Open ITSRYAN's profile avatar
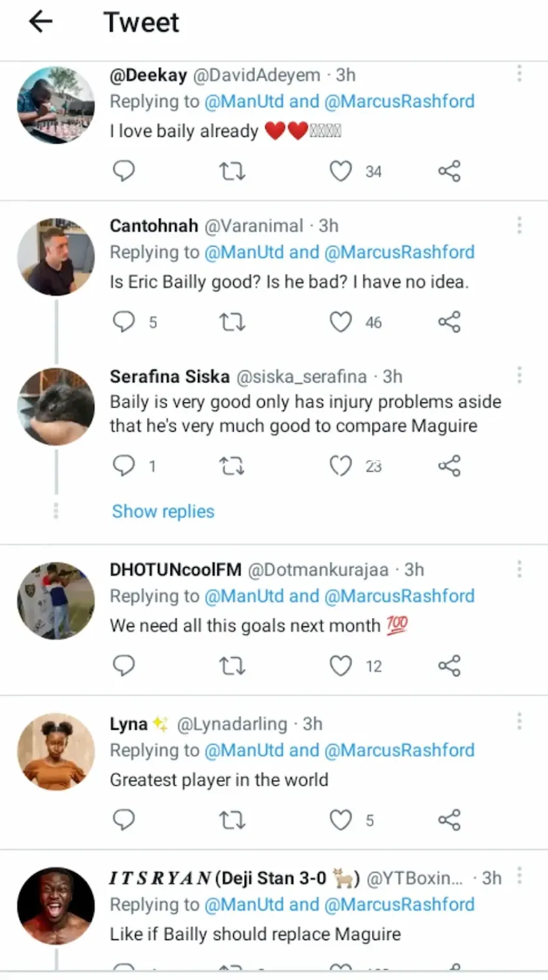Viewport: 548px width, 980px height. tap(56, 906)
